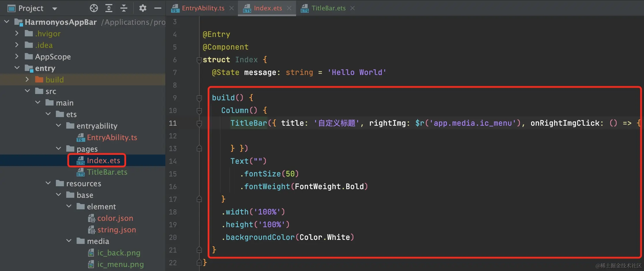Open TitleBar.ets from the project tree
This screenshot has width=644, height=271.
point(107,172)
